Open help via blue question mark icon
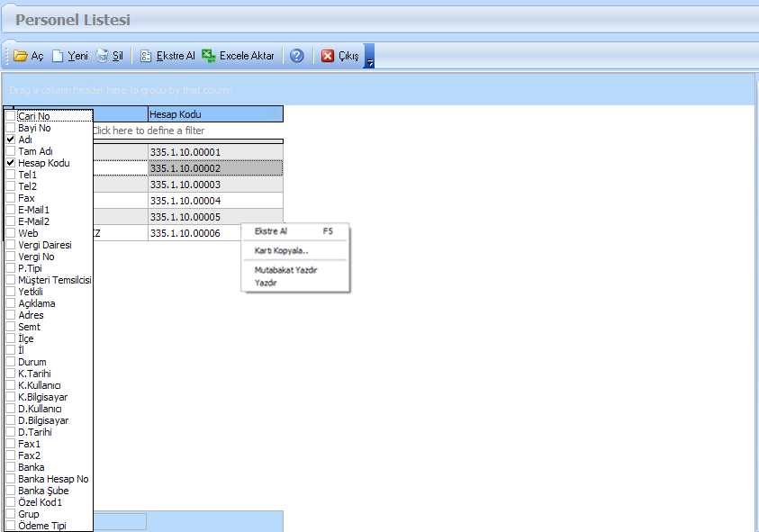This screenshot has width=759, height=532. pos(296,56)
